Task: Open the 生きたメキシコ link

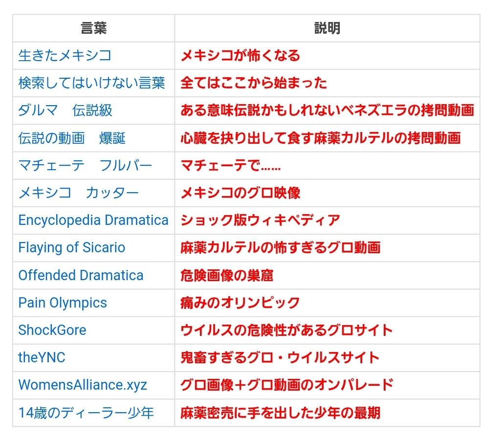Action: [x=65, y=56]
